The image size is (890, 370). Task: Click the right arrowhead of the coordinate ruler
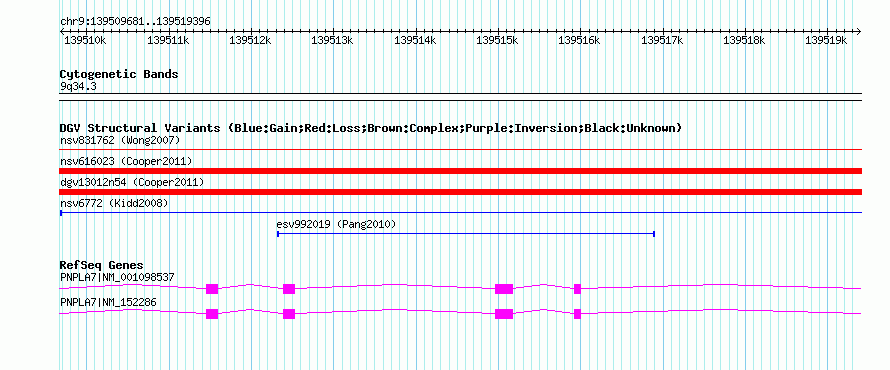pyautogui.click(x=859, y=31)
